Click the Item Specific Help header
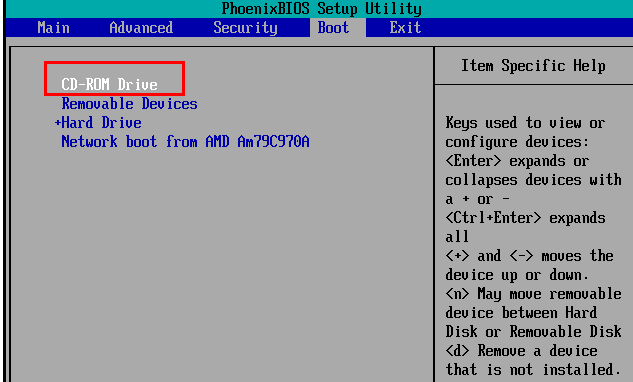 pos(533,65)
